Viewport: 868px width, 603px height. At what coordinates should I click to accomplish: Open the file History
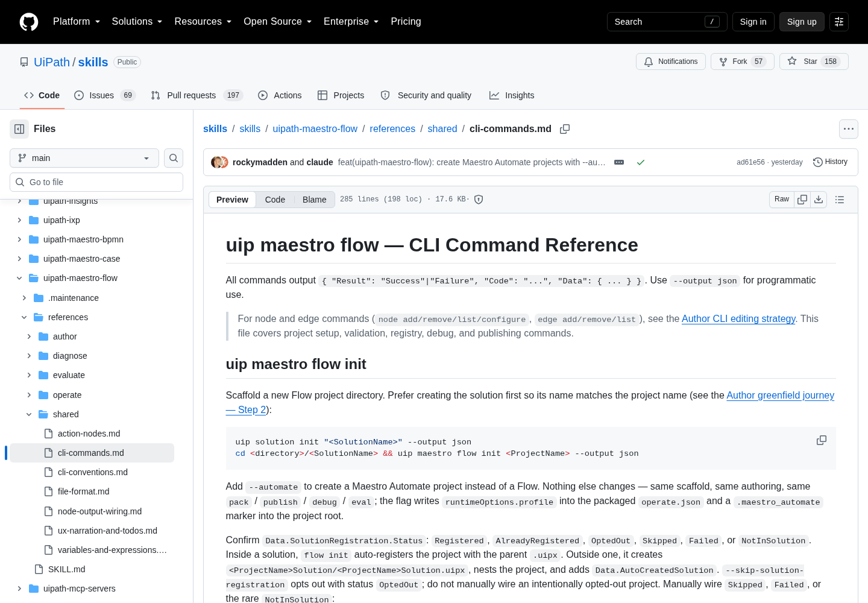(x=831, y=162)
